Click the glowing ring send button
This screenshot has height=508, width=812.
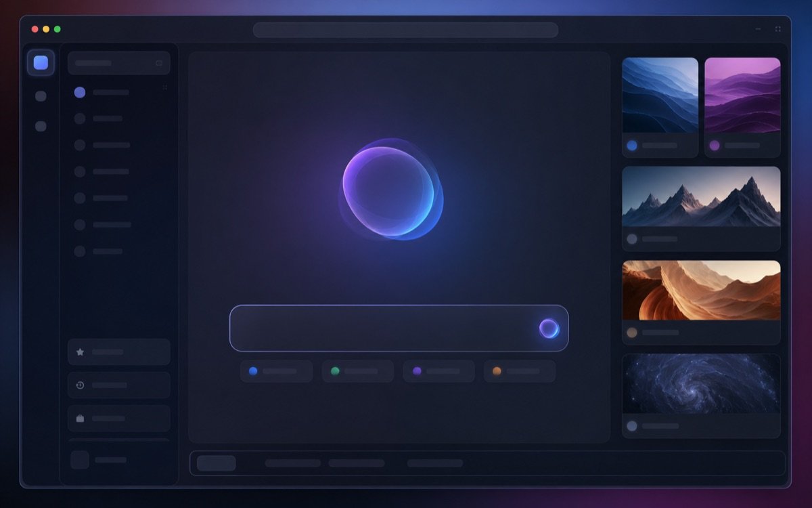click(x=549, y=329)
